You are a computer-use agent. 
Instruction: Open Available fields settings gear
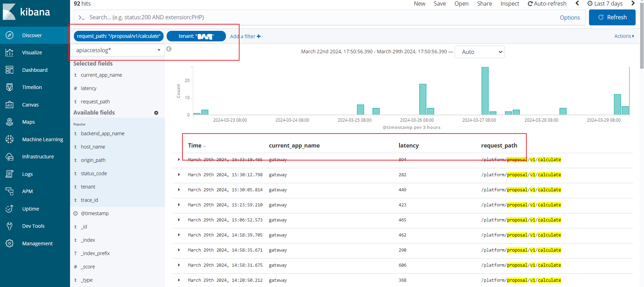[x=156, y=113]
